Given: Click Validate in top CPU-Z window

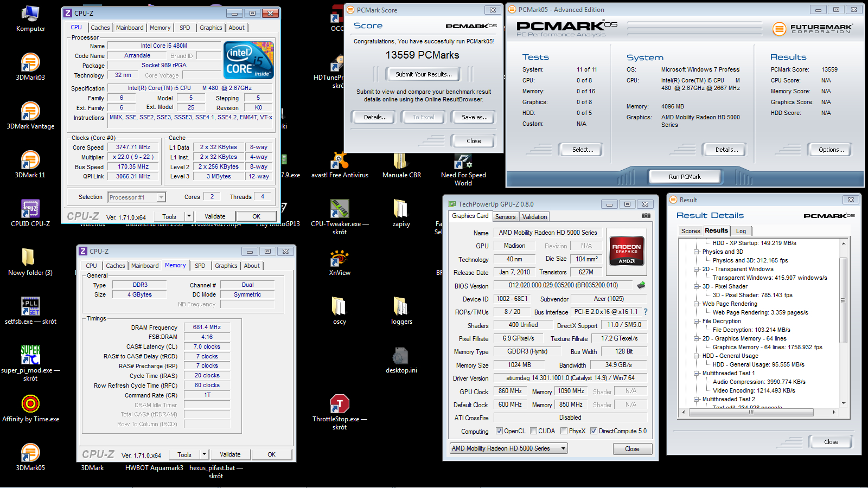Looking at the screenshot, I should point(215,216).
